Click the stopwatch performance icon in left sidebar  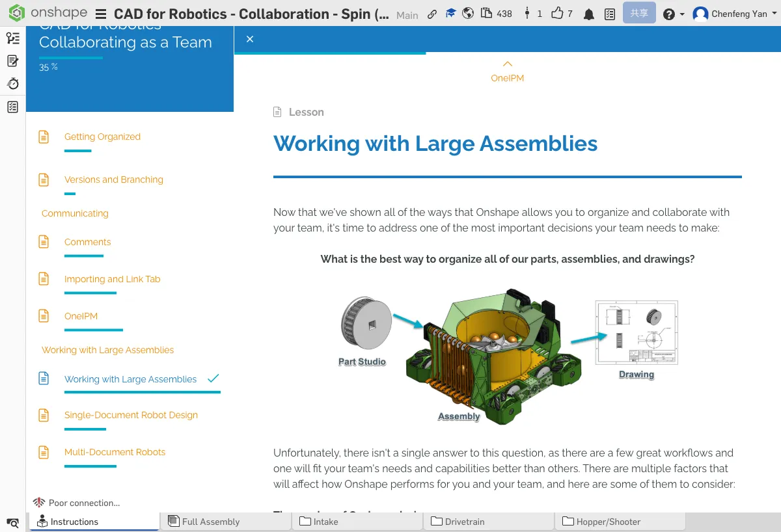(x=13, y=84)
